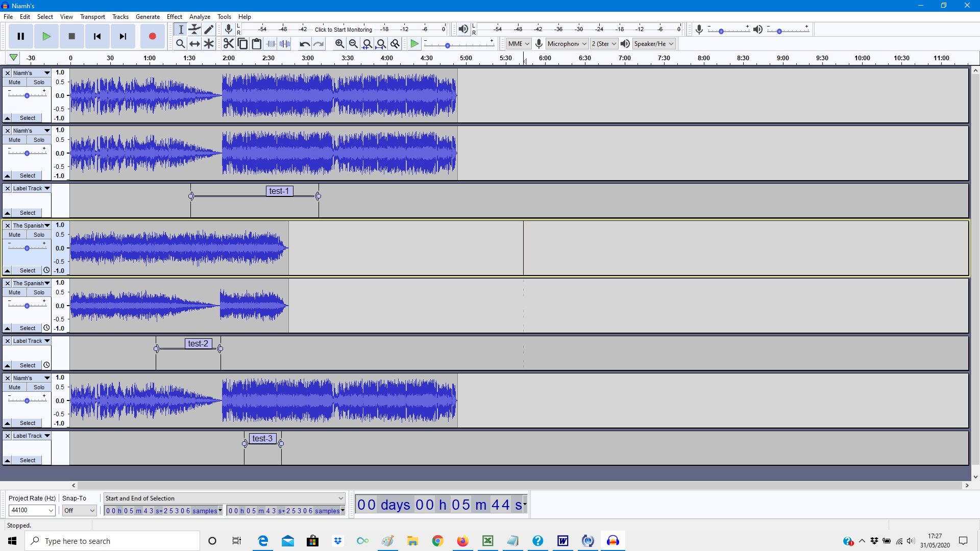Solo the first Niamh's track
Screen dimensions: 980x551
(x=39, y=82)
